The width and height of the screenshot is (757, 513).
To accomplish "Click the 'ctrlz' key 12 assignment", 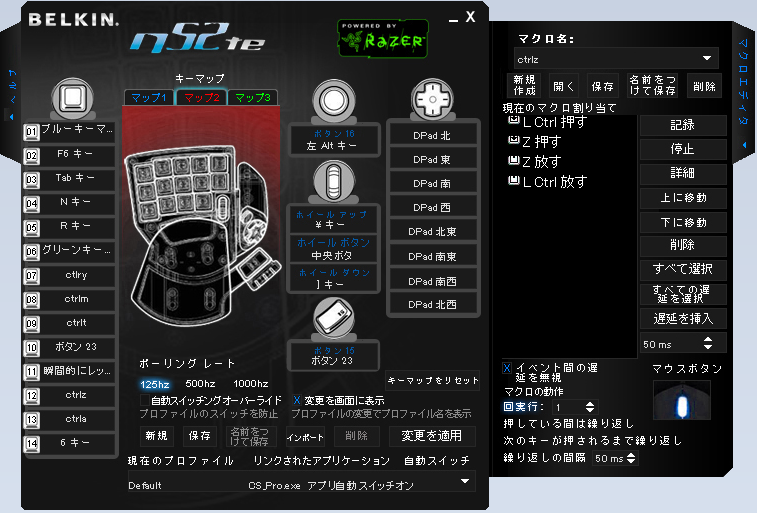I will click(x=76, y=395).
